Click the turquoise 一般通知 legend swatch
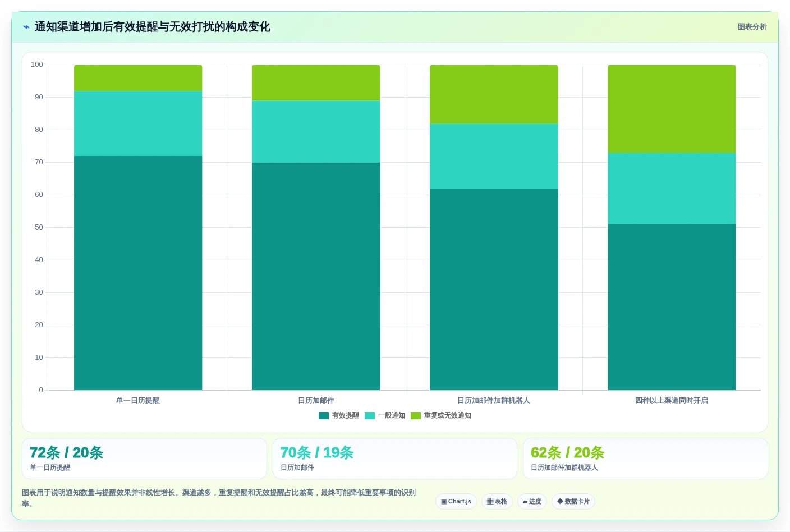The image size is (790, 532). tap(370, 416)
